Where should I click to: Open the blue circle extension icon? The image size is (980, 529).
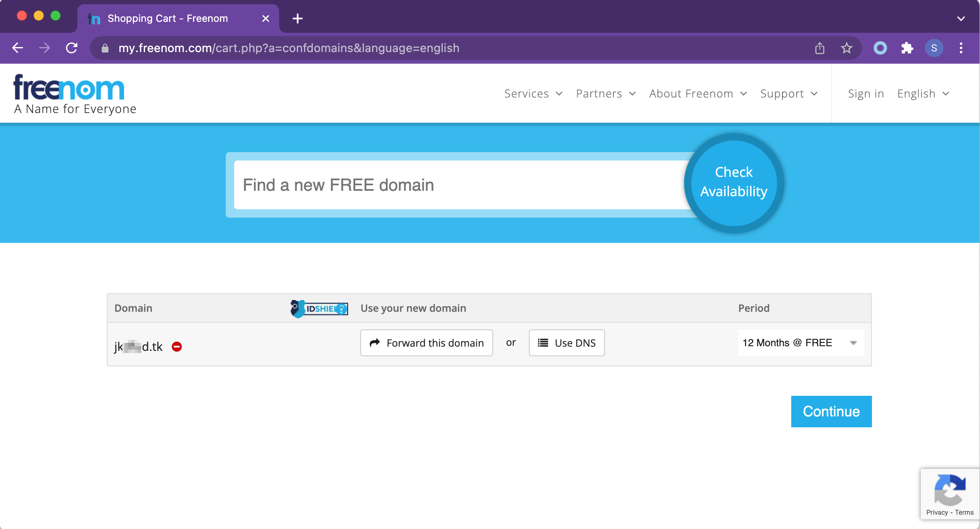point(880,48)
